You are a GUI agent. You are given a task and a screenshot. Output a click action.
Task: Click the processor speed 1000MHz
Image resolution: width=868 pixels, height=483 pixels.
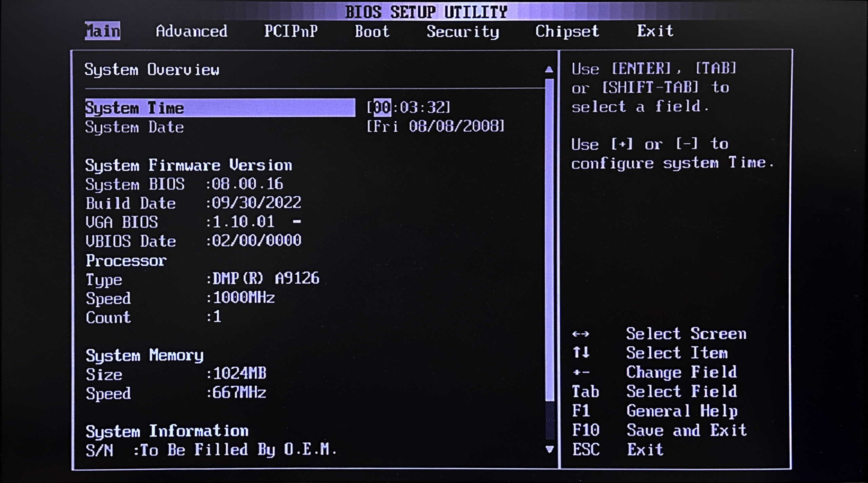pyautogui.click(x=243, y=298)
